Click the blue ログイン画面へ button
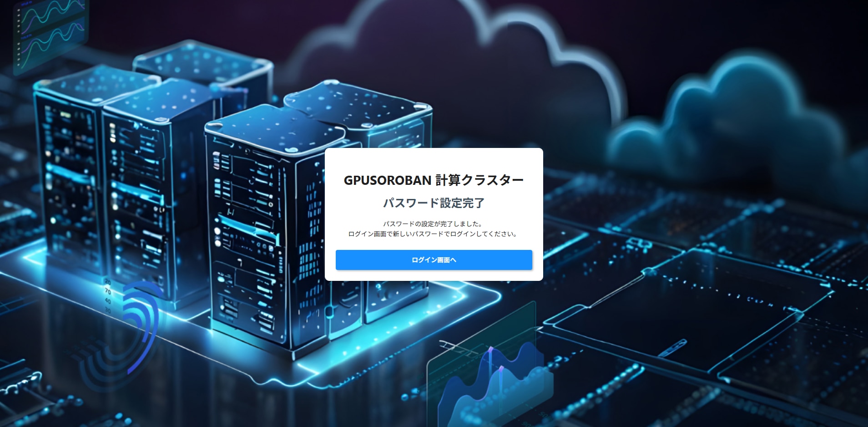 click(434, 260)
